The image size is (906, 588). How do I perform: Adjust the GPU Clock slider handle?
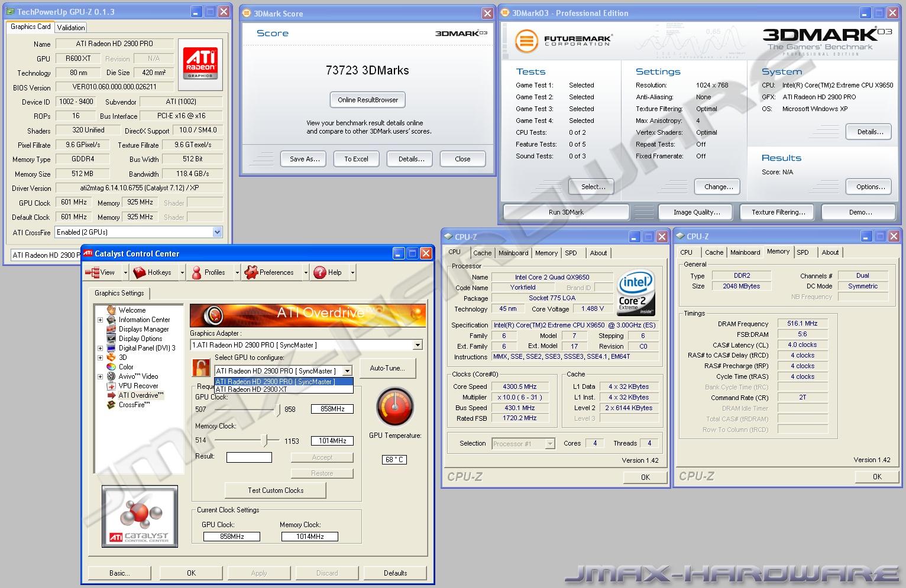click(278, 410)
